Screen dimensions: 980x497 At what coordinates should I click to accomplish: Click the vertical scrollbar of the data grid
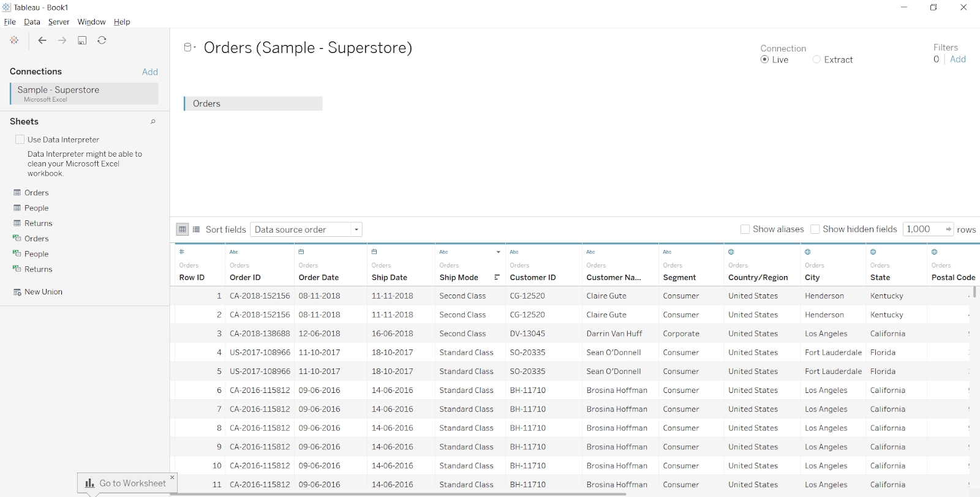tap(974, 291)
